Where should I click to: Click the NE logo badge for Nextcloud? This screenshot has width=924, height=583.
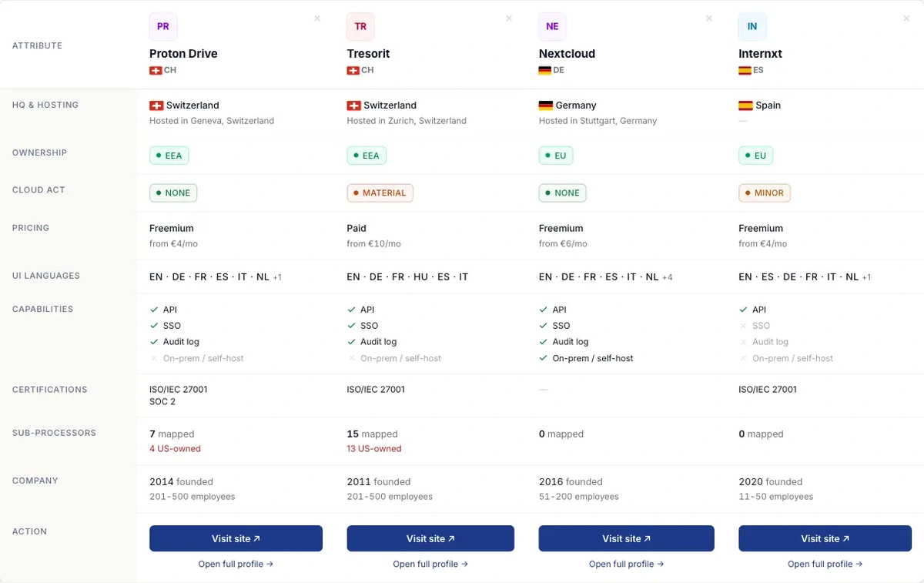tap(552, 26)
